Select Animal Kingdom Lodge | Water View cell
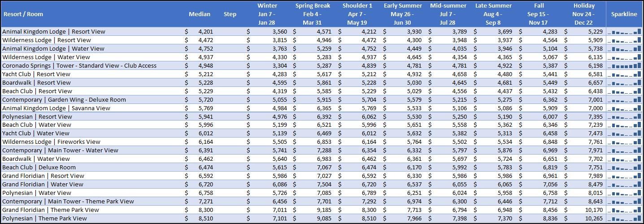Viewport: 644px width, 224px height. coord(53,48)
